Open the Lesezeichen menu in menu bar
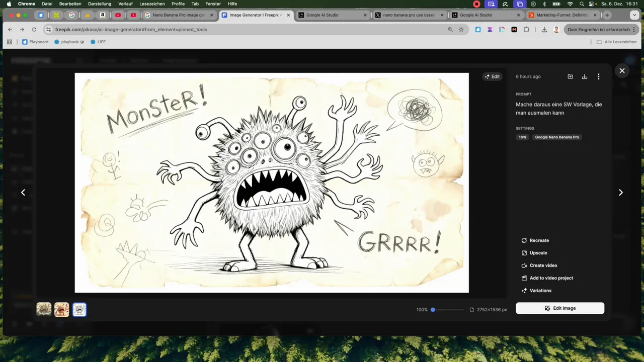Viewport: 644px width, 362px height. (x=151, y=4)
